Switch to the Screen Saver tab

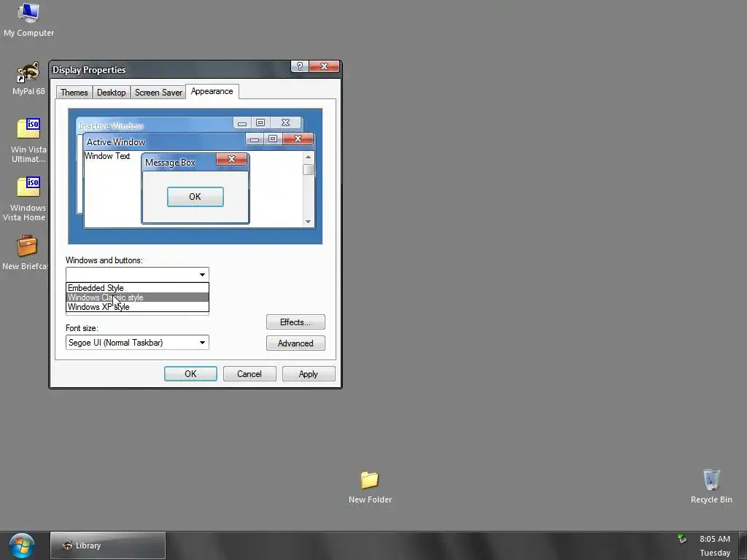(158, 93)
